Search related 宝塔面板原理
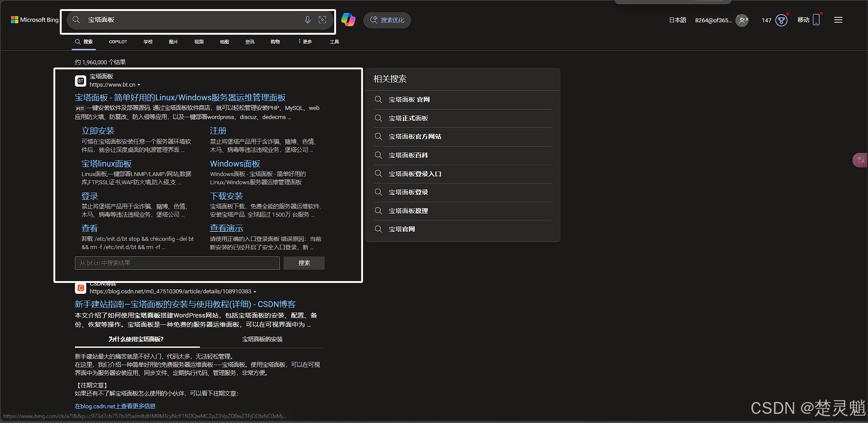868x423 pixels. click(x=463, y=211)
